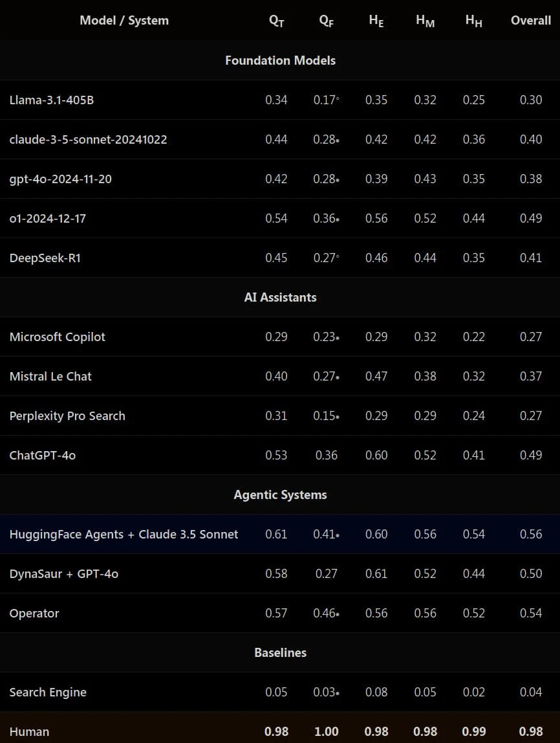Image resolution: width=560 pixels, height=743 pixels.
Task: Click Perplexity Pro Search QT value 0.31
Action: (x=277, y=416)
